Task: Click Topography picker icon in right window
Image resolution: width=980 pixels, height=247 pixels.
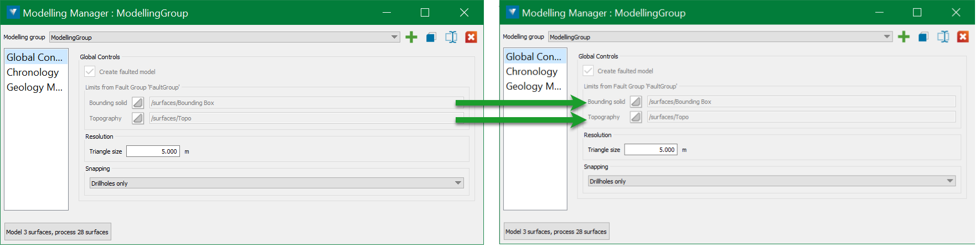Action: click(636, 117)
